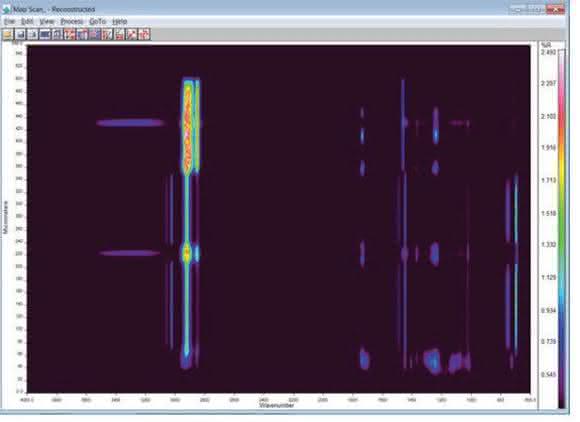
Task: Maximize the Map Scan window
Action: coord(537,9)
